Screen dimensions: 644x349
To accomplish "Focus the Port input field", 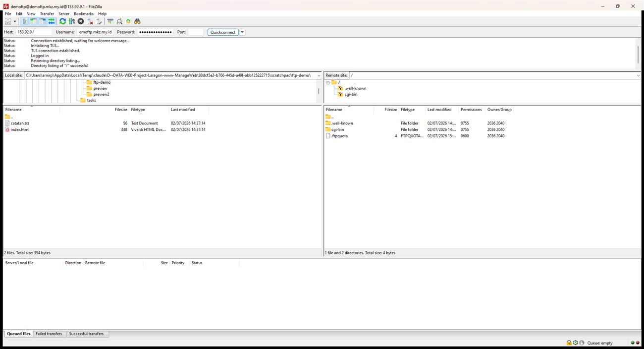I will [x=196, y=32].
